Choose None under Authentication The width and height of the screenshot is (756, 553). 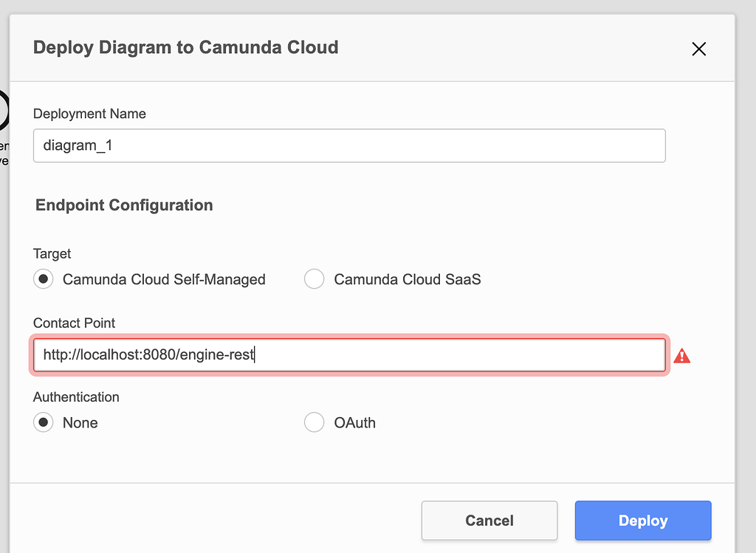pos(43,422)
